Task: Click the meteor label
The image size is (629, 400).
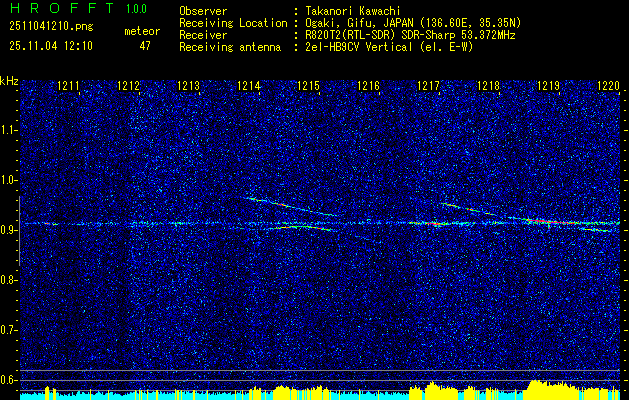Action: coord(142,31)
